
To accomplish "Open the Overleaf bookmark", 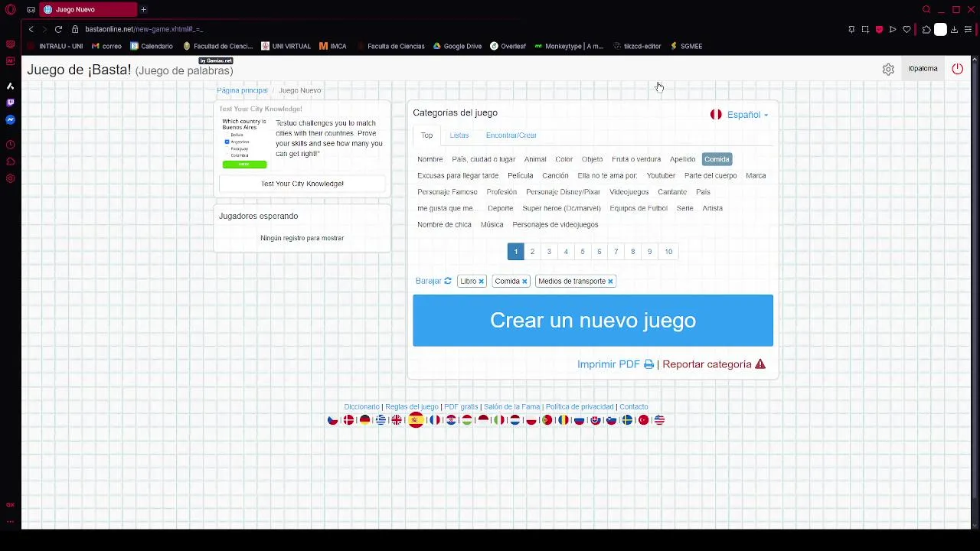I will (x=508, y=46).
